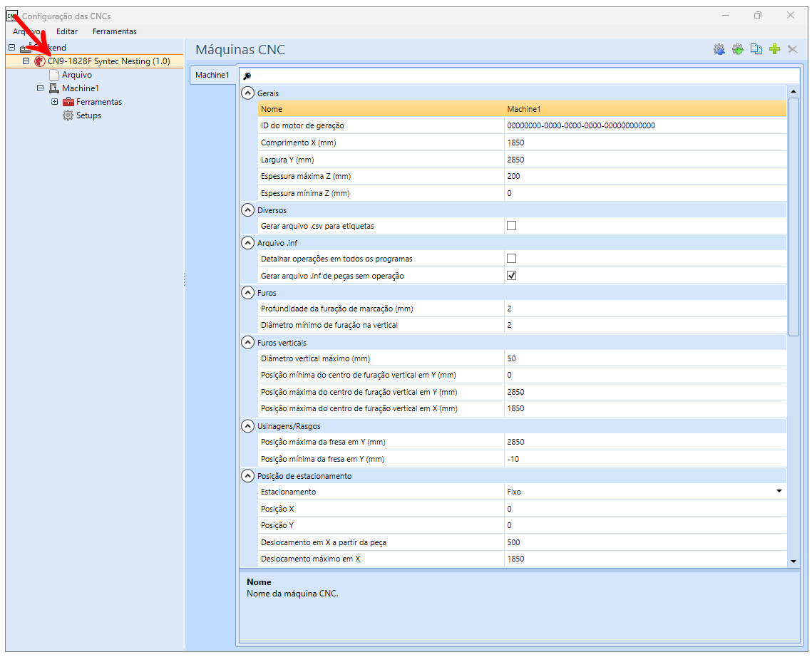
Task: Expand the Ferramentas tree node
Action: [x=54, y=102]
